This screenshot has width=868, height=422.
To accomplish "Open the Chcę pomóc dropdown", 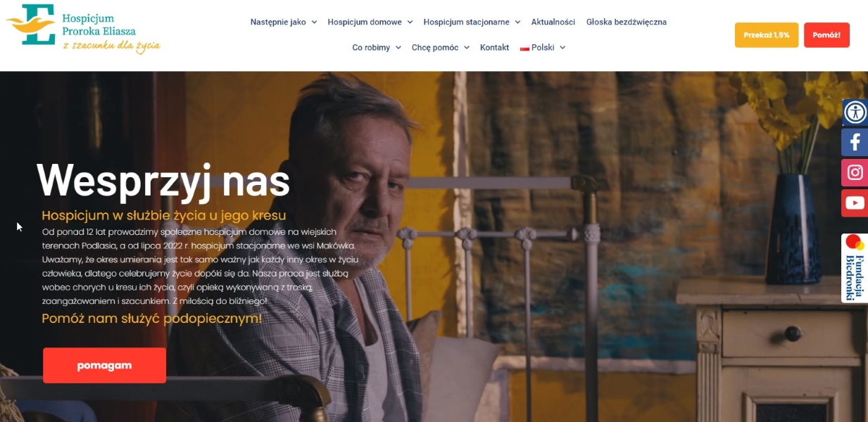I will point(440,47).
